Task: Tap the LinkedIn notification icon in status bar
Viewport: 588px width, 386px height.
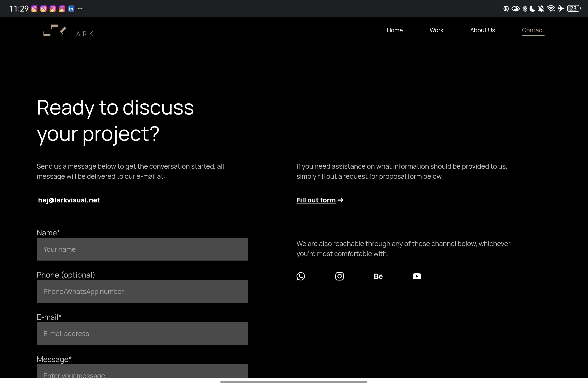Action: (x=71, y=9)
